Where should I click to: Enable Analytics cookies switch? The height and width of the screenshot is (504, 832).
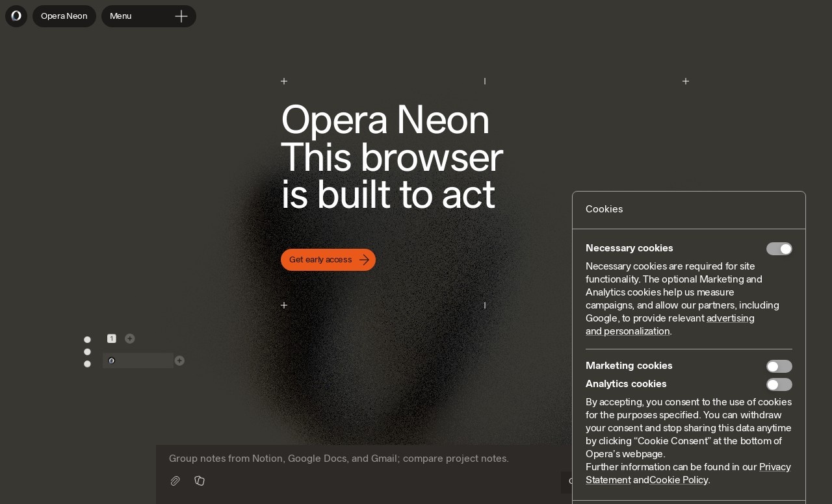point(779,384)
